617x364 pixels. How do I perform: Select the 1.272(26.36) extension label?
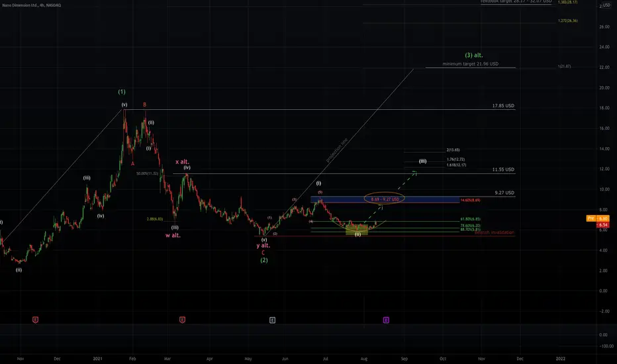coord(568,21)
